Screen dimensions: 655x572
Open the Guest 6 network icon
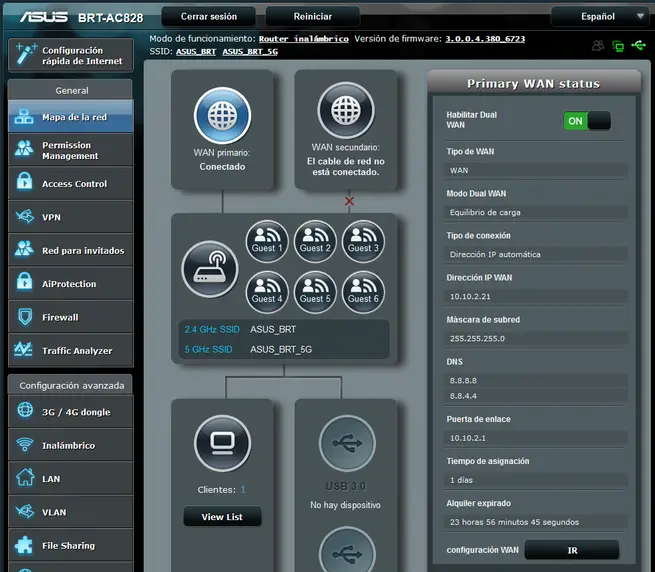pyautogui.click(x=363, y=291)
